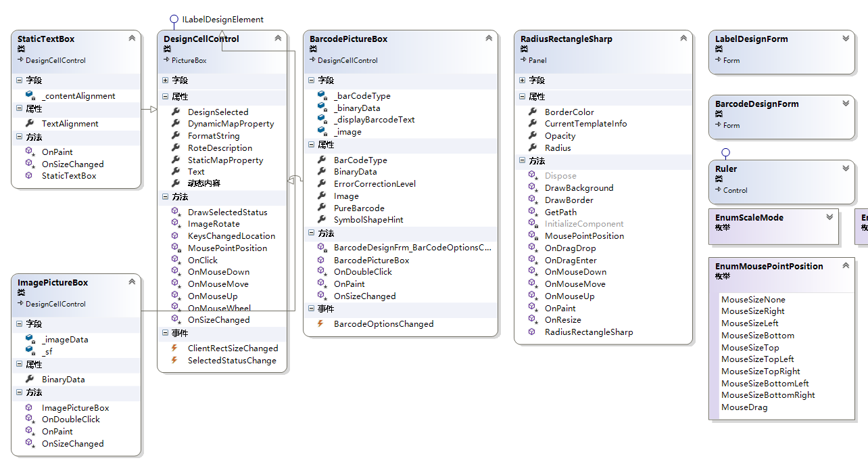868x473 pixels.
Task: Click the field icon beside _imageData
Action: click(x=30, y=340)
